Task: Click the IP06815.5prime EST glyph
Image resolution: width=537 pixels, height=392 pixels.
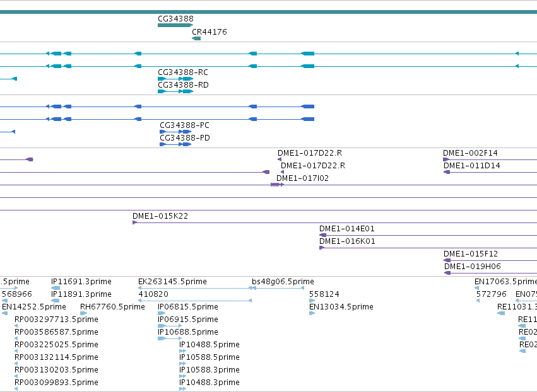Action: point(162,313)
